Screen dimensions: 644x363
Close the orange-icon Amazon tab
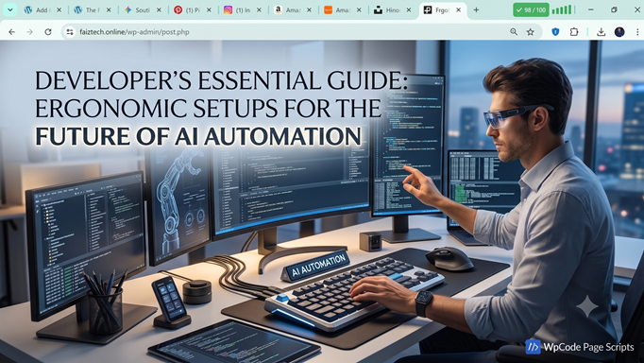point(359,9)
